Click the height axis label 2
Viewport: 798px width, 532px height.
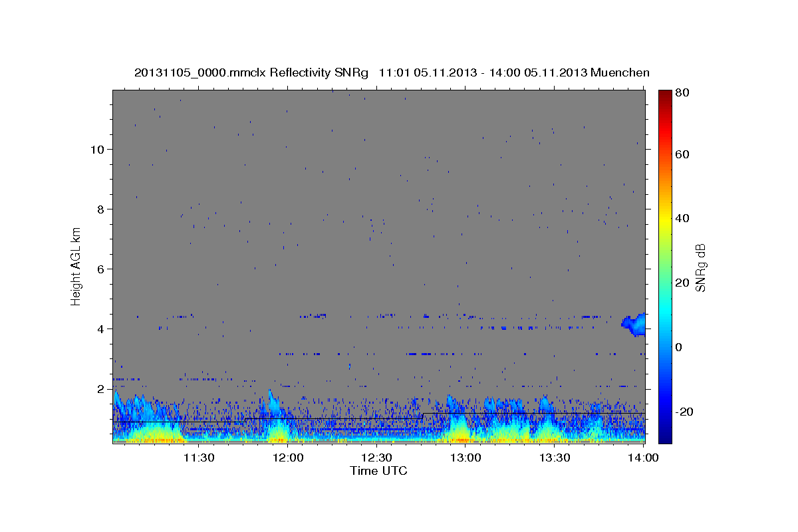(100, 388)
